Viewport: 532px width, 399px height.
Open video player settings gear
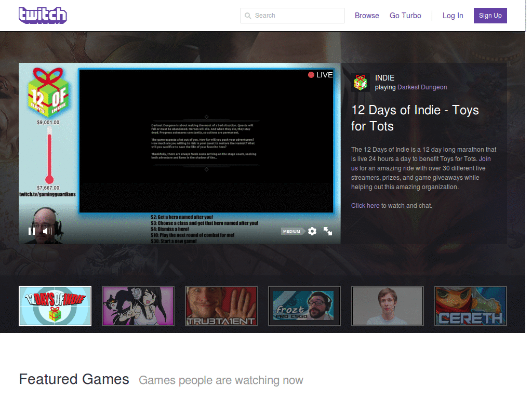tap(312, 231)
